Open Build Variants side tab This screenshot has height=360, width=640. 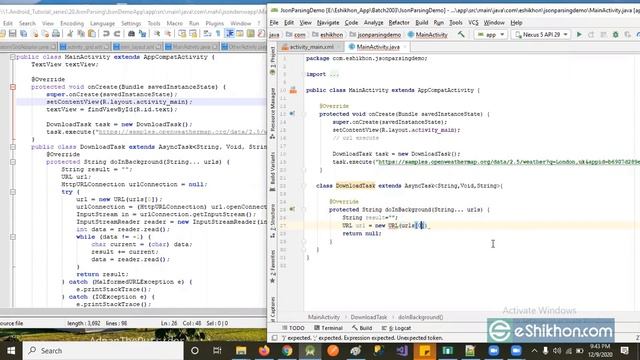click(x=273, y=172)
